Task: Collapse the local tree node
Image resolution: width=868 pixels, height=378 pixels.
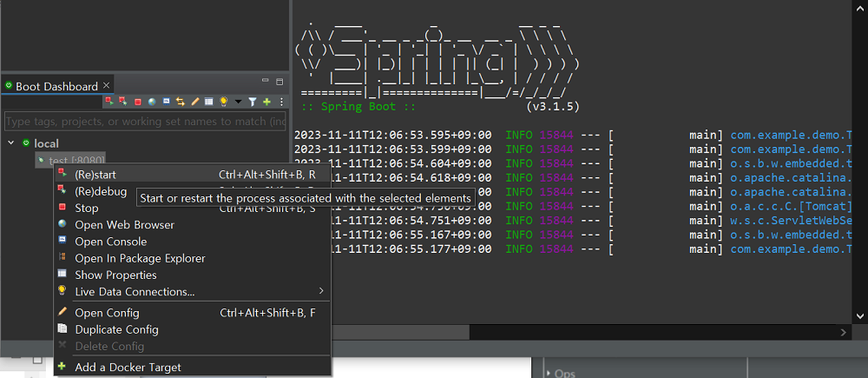Action: pos(10,143)
